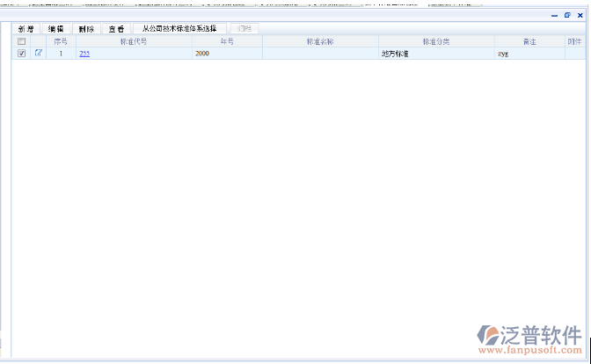591x364 pixels.
Task: Minimize the panel with the dash icon
Action: [x=554, y=16]
